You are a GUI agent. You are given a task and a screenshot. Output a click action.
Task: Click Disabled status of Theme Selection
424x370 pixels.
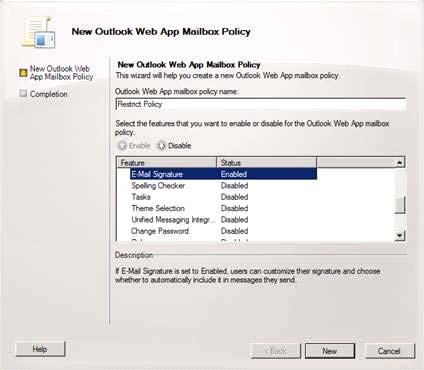pos(234,208)
